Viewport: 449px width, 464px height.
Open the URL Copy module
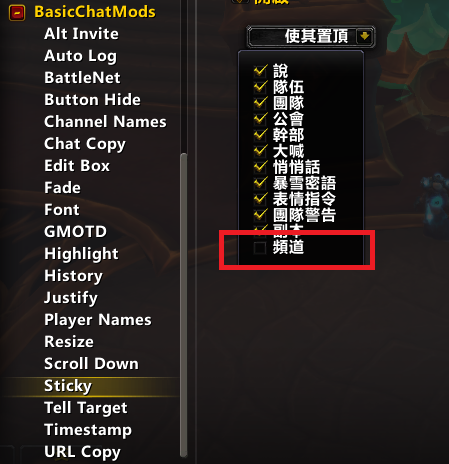point(82,452)
